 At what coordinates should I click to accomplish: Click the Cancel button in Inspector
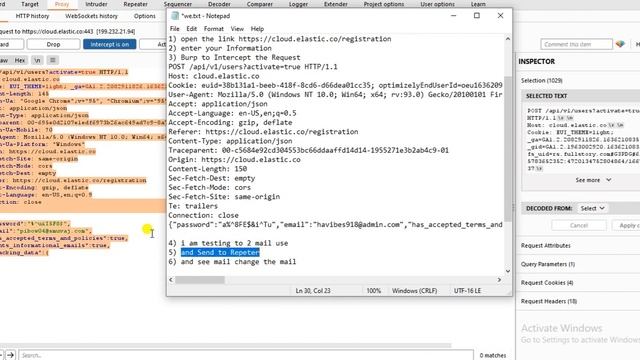pos(578,225)
